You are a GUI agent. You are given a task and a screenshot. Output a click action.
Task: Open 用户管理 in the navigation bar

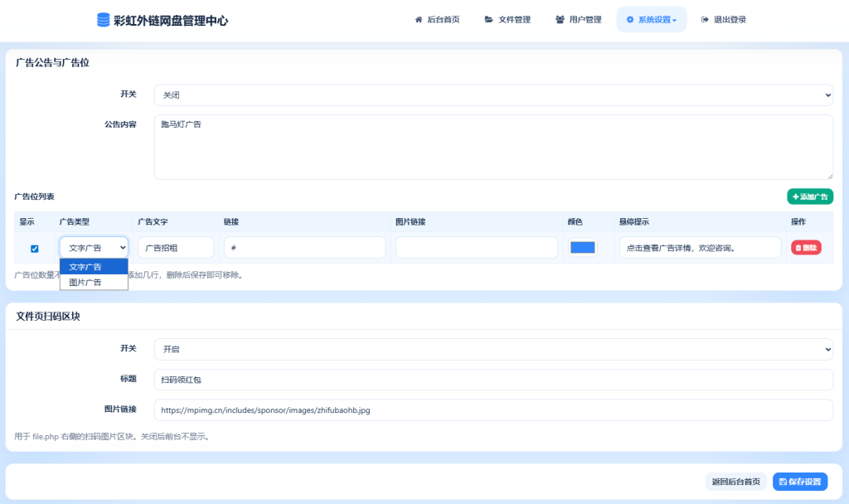tap(578, 20)
